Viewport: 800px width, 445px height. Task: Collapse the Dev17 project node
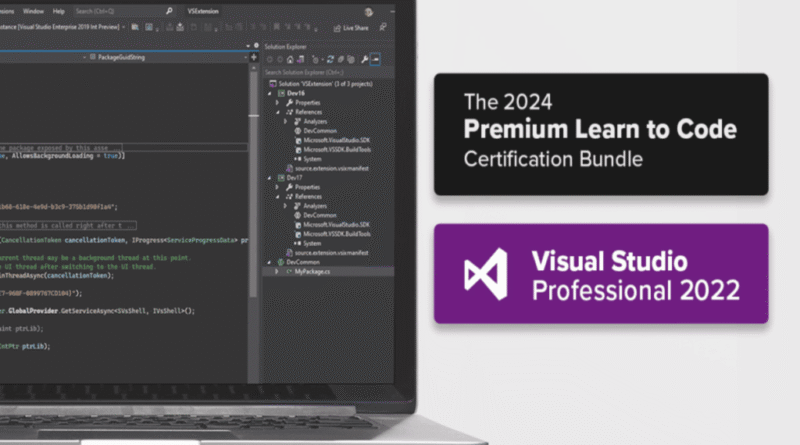click(x=270, y=178)
